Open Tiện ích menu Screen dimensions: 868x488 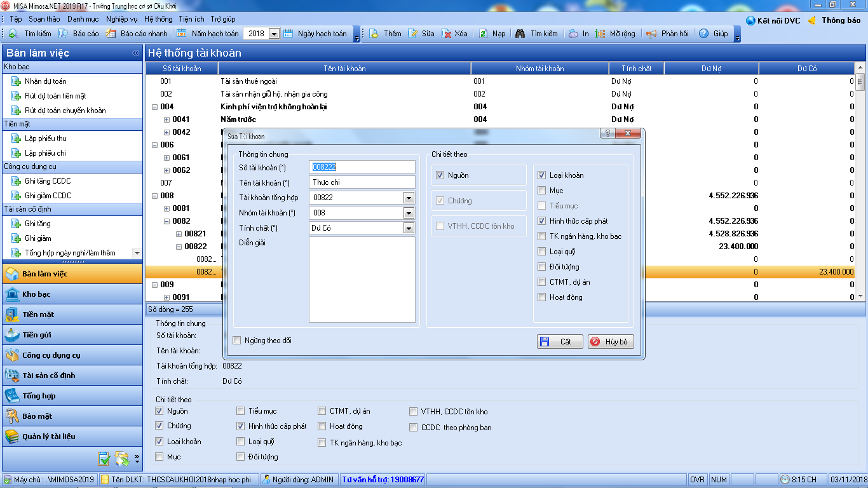(x=191, y=19)
